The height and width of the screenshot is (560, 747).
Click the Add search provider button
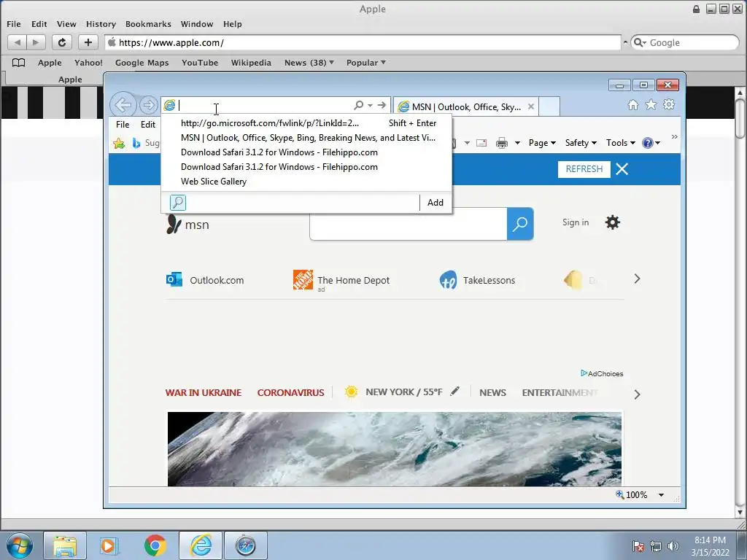coord(435,203)
